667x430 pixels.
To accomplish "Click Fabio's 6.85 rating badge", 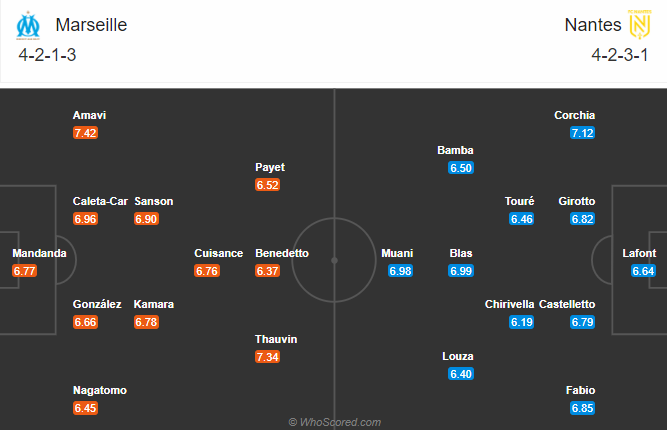I will 582,408.
